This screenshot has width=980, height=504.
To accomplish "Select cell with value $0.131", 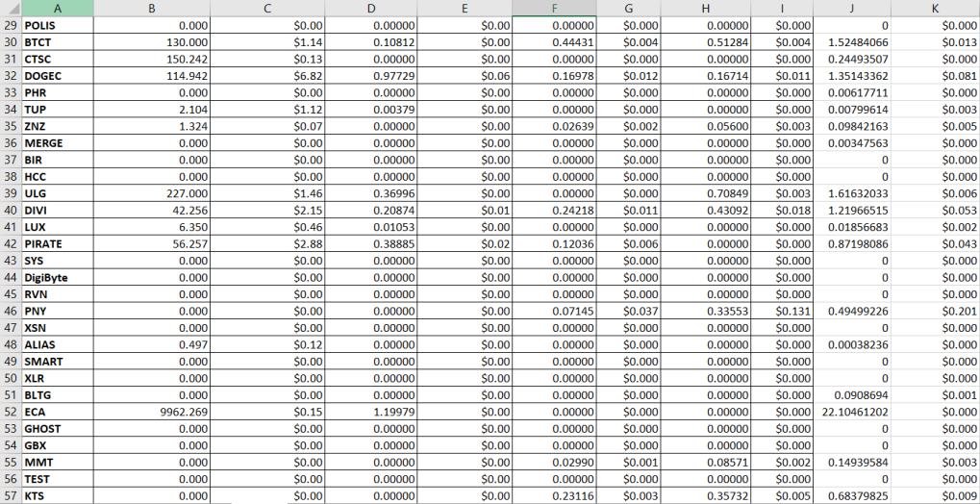I will tap(782, 312).
